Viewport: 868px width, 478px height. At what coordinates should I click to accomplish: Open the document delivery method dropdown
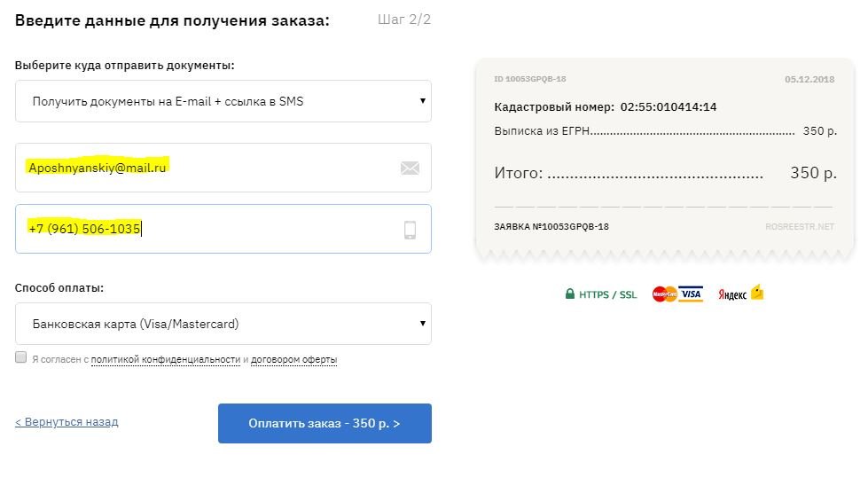[x=223, y=102]
